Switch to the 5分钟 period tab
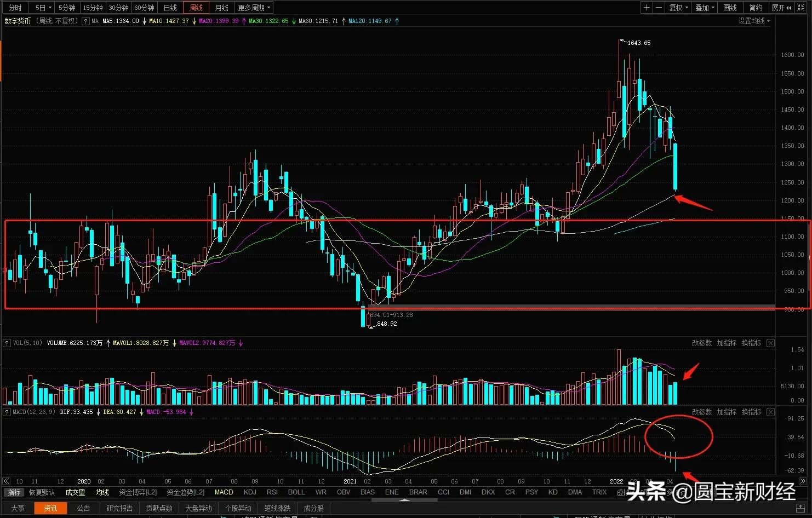 click(67, 8)
